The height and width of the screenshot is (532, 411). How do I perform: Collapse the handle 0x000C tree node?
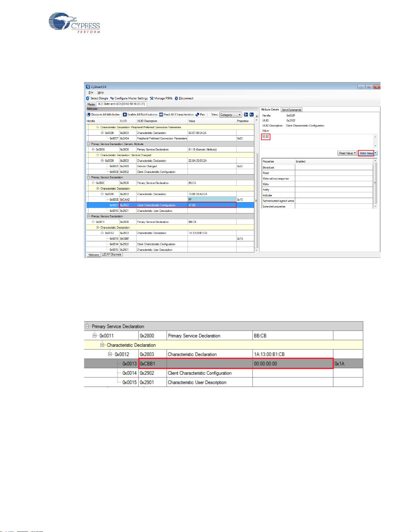click(93, 183)
